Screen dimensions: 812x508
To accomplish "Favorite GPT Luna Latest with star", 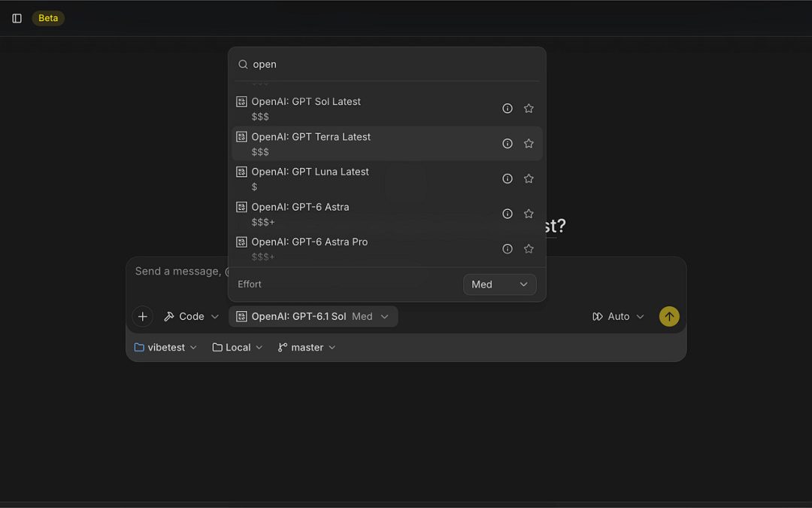I will pos(529,178).
